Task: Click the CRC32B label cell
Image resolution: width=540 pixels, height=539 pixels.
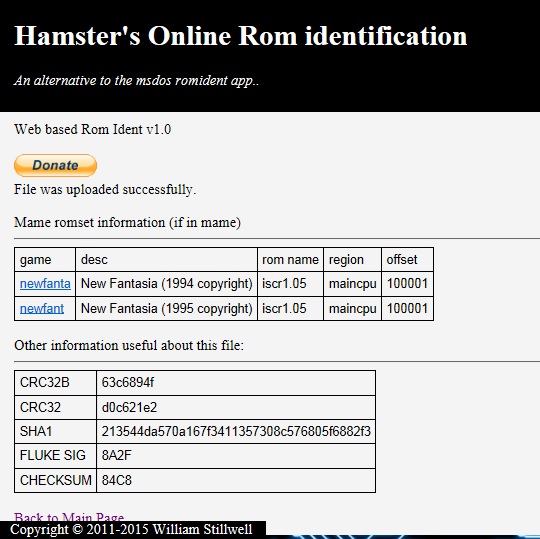Action: click(x=55, y=383)
